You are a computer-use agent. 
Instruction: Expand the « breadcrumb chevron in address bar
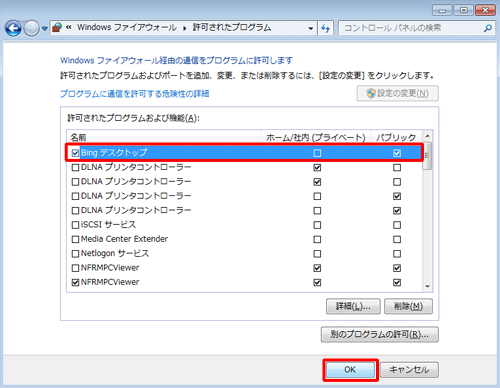click(x=69, y=27)
